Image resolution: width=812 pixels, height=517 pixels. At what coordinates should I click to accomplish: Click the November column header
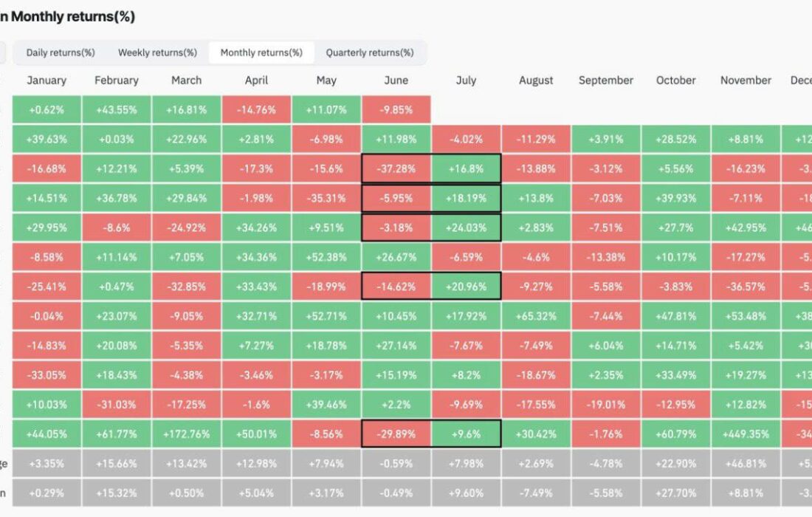pos(746,81)
